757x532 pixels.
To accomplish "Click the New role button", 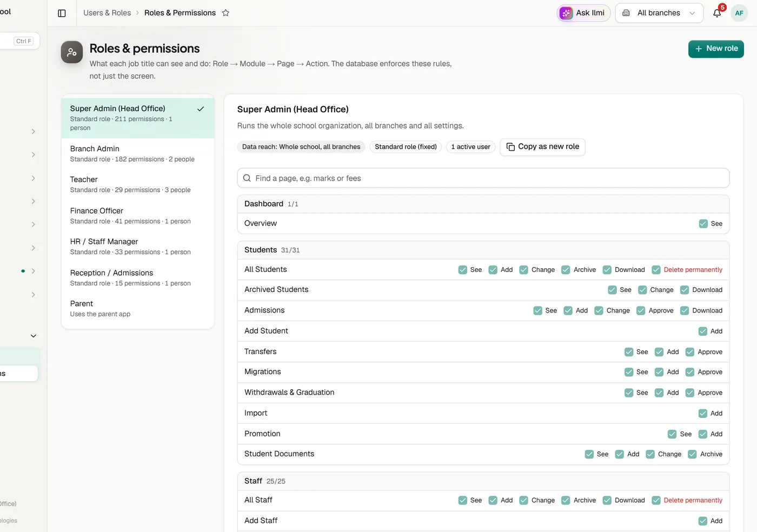I will (x=716, y=49).
